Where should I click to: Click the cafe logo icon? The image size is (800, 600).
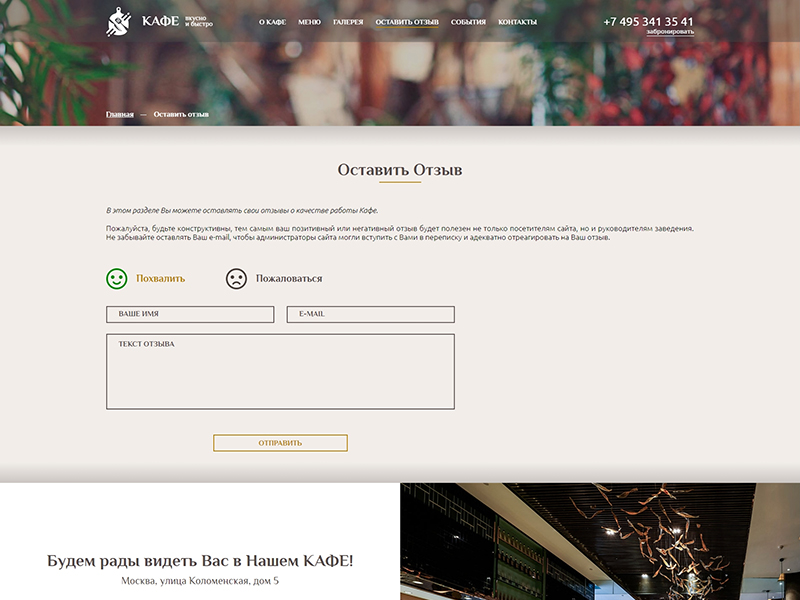tap(118, 22)
